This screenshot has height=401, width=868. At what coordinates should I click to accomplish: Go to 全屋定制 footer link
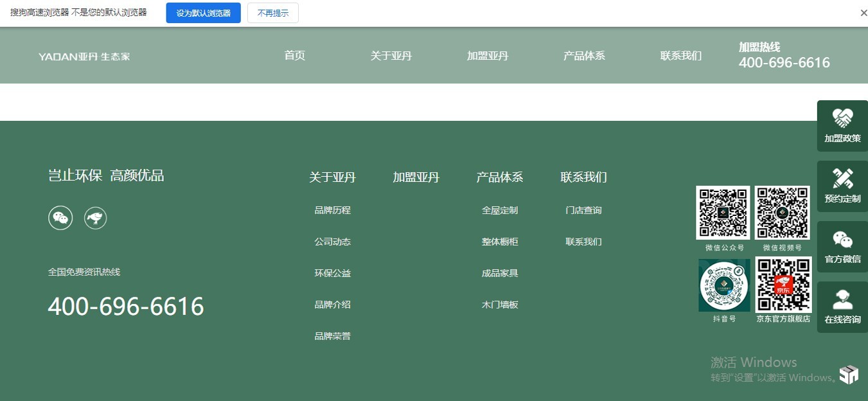point(499,210)
